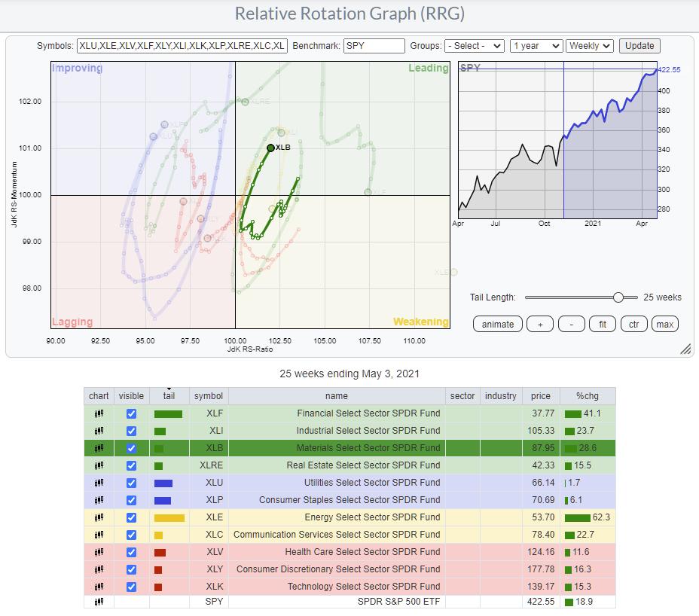
Task: Click the Tail Length slider handle
Action: (618, 297)
